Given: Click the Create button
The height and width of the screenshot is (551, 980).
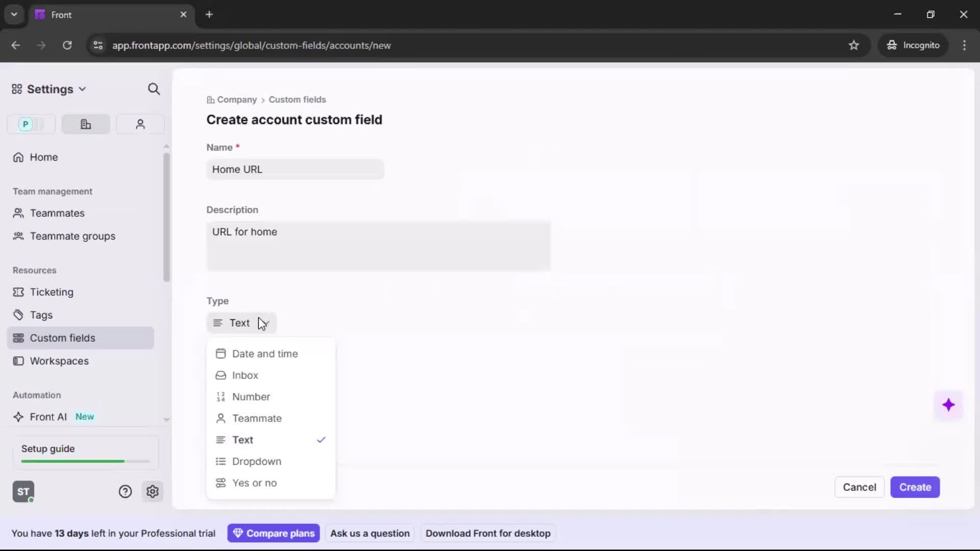Looking at the screenshot, I should 915,487.
